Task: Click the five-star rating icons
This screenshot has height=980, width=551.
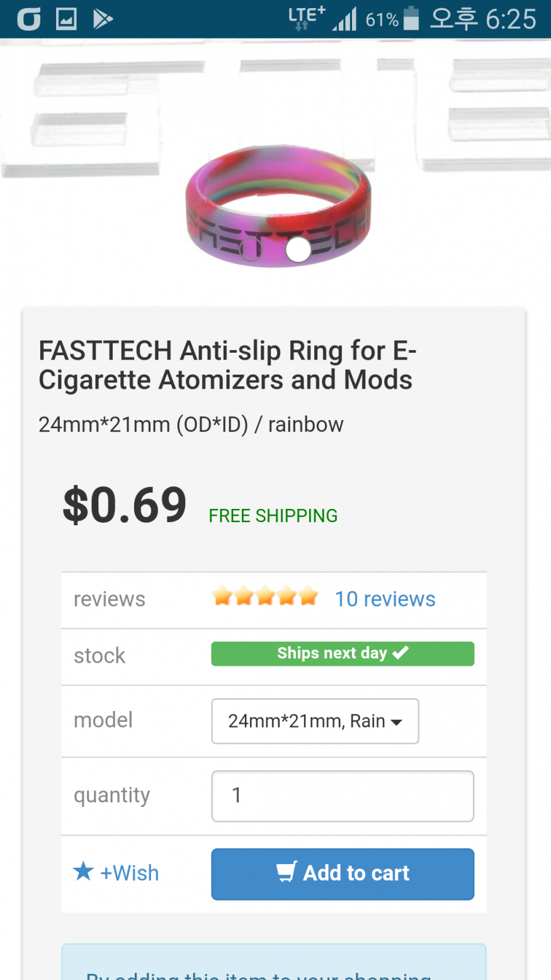Action: pos(265,596)
